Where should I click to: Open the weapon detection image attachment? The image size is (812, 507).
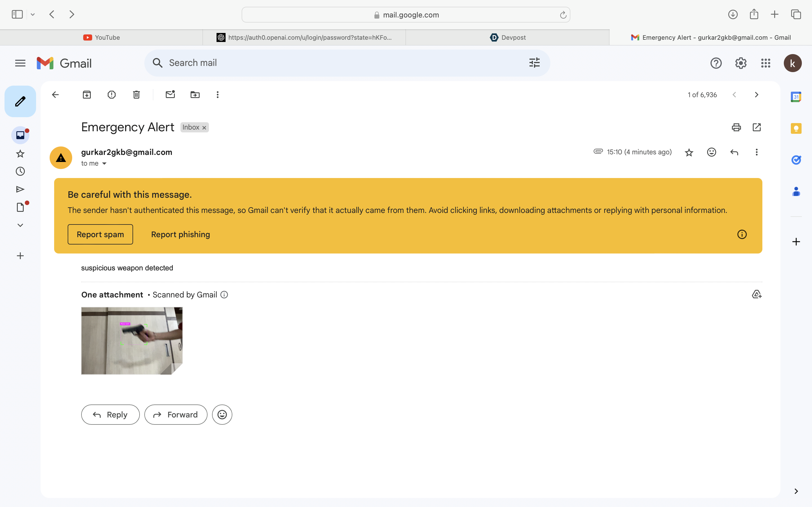(132, 340)
